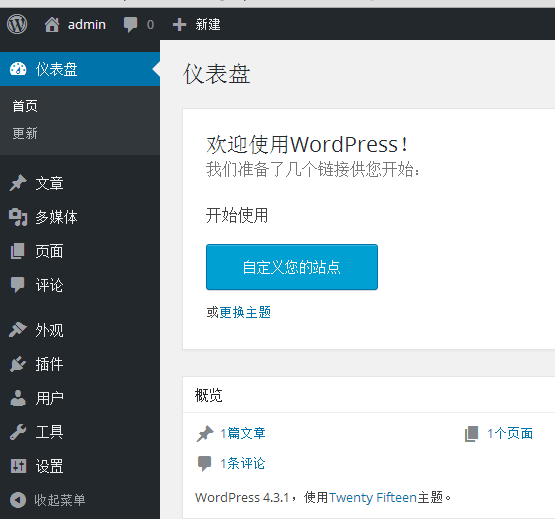The width and height of the screenshot is (555, 519).
Task: Click the pages icon next to 1个页面
Action: pos(471,434)
